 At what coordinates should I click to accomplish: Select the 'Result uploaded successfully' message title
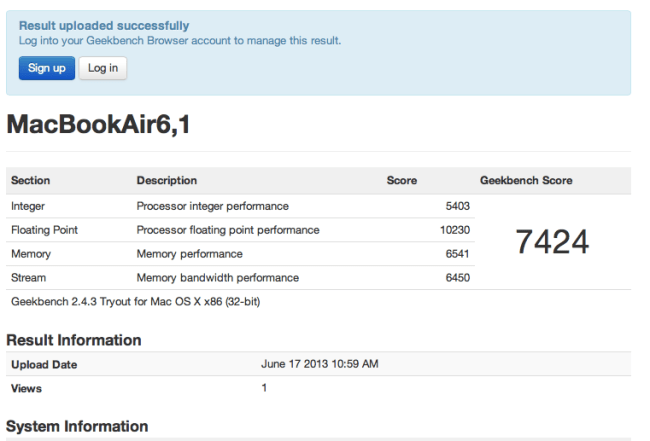104,25
